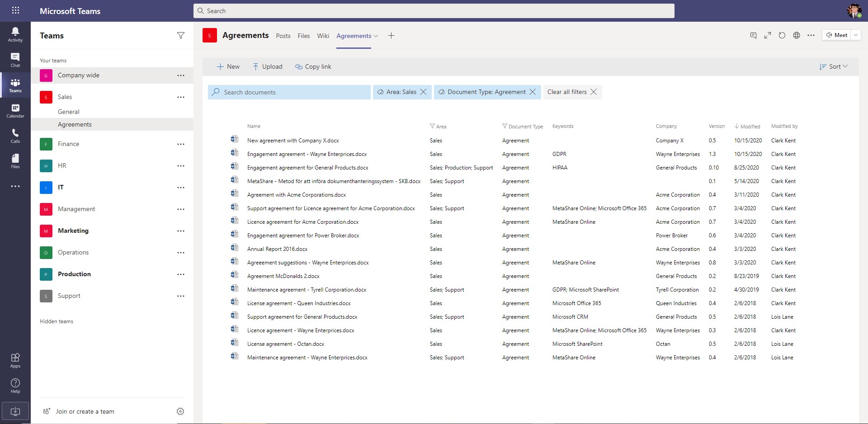
Task: Open the user profile avatar
Action: point(854,11)
